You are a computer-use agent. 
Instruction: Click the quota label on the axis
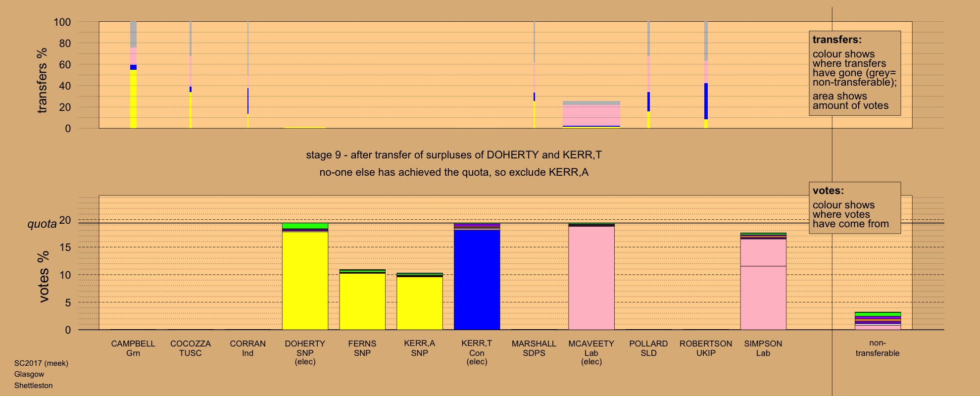[42, 224]
